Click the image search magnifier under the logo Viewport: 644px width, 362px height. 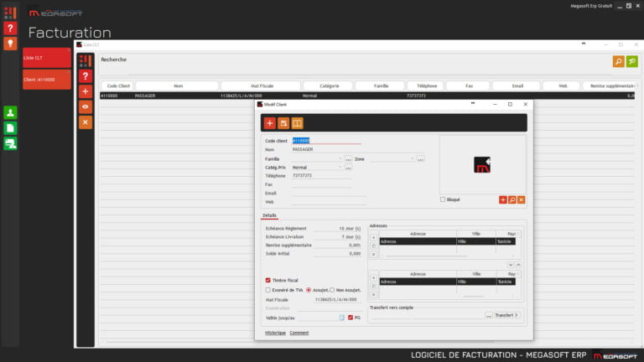click(512, 199)
